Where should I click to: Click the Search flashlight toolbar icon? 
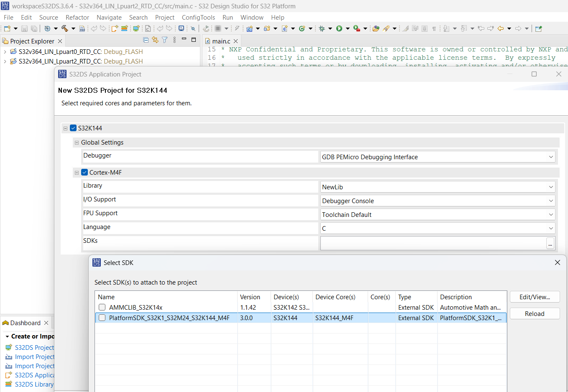pos(386,28)
